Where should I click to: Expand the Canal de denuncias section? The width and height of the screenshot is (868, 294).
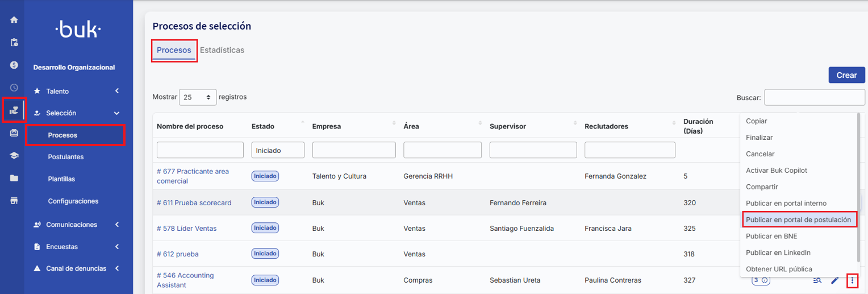tap(77, 268)
